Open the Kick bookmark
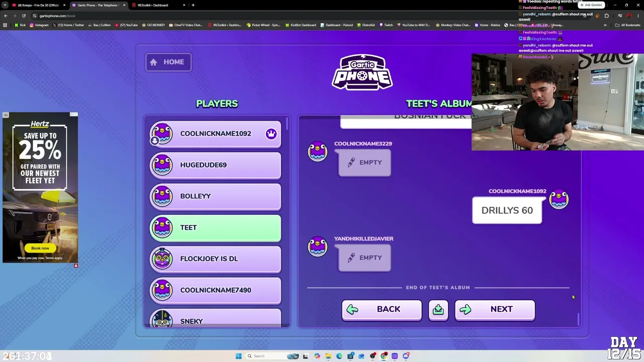Image resolution: width=644 pixels, height=362 pixels. (20, 25)
